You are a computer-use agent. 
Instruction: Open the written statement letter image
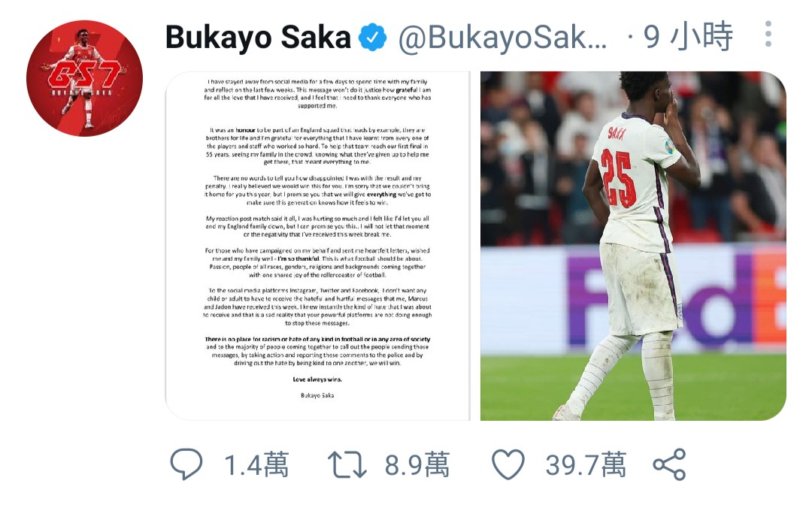click(317, 246)
